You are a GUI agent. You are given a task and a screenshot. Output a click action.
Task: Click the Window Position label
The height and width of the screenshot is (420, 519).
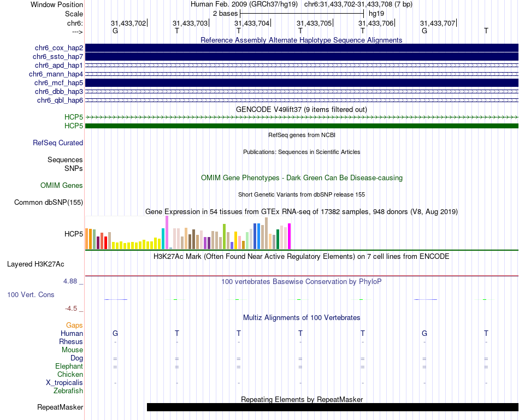point(57,4)
